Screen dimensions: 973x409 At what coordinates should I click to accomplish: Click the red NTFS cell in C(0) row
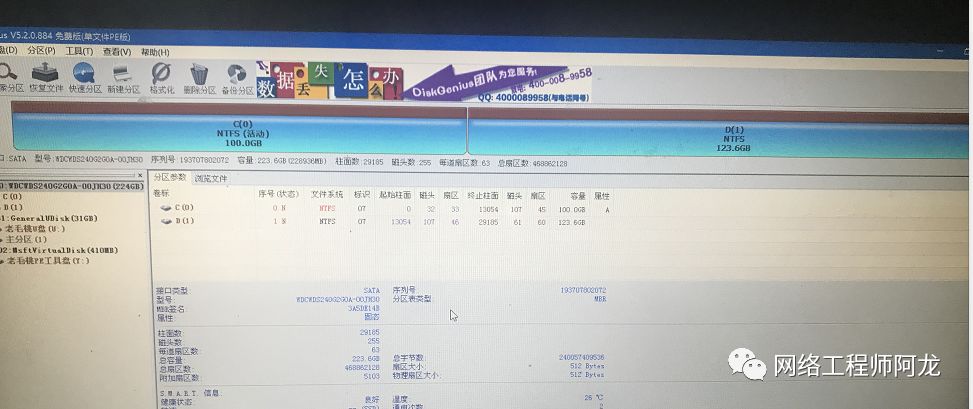(x=327, y=209)
